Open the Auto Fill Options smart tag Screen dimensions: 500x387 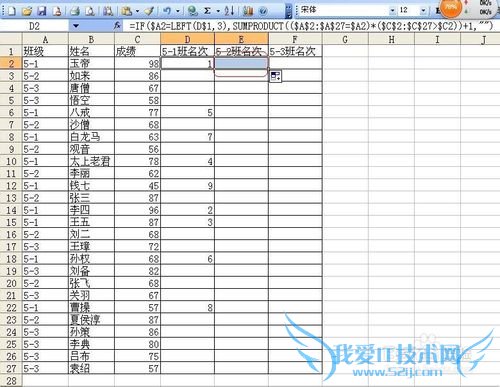point(276,76)
